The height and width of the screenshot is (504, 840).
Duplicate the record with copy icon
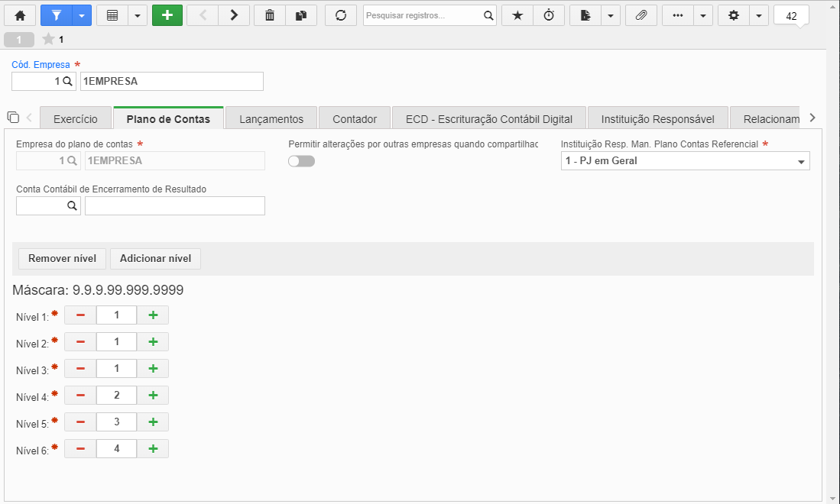(301, 15)
